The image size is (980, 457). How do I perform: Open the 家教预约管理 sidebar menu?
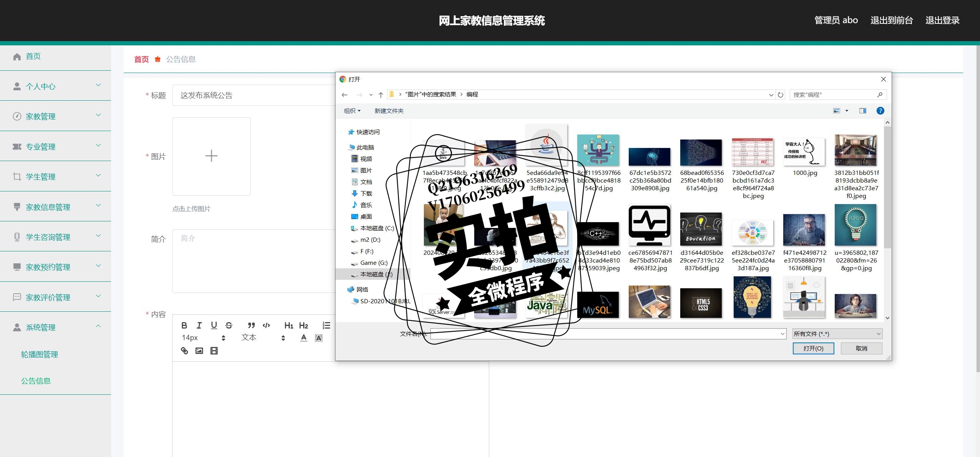point(55,267)
